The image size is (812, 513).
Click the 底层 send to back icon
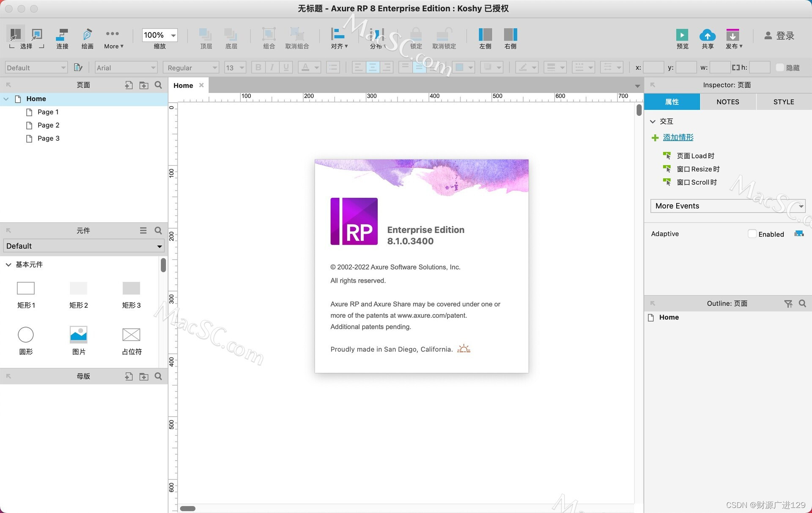point(231,35)
